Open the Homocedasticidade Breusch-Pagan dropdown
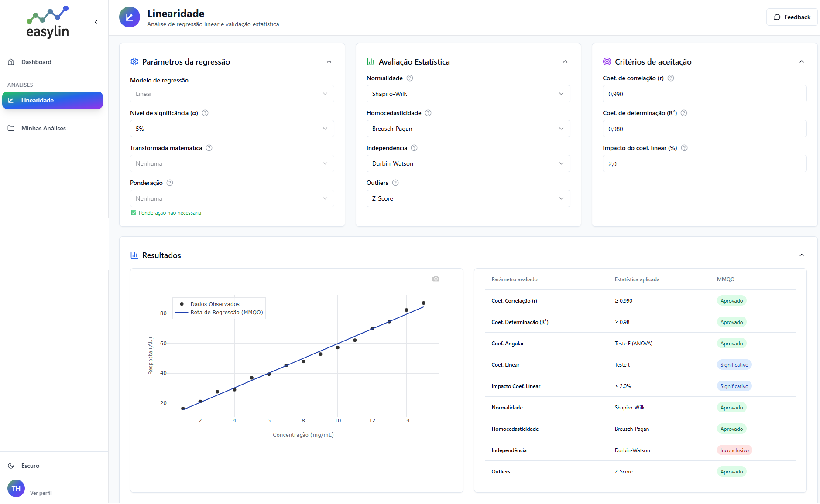 pos(468,129)
